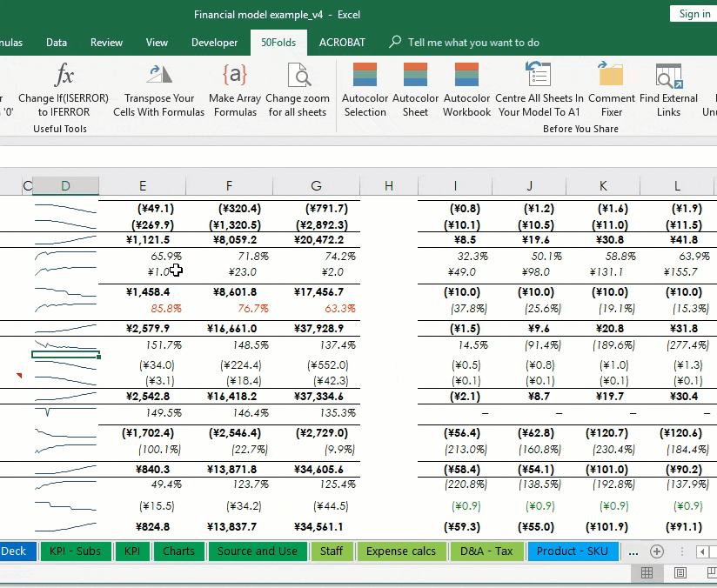Select cell with (277.4%)
Viewport: 717px width, 588px height.
click(x=677, y=345)
